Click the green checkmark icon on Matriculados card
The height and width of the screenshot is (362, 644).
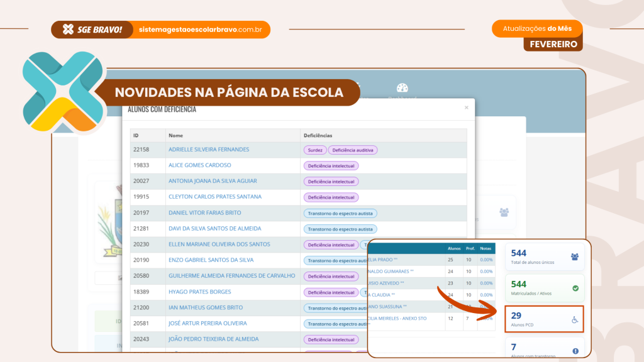(x=575, y=288)
